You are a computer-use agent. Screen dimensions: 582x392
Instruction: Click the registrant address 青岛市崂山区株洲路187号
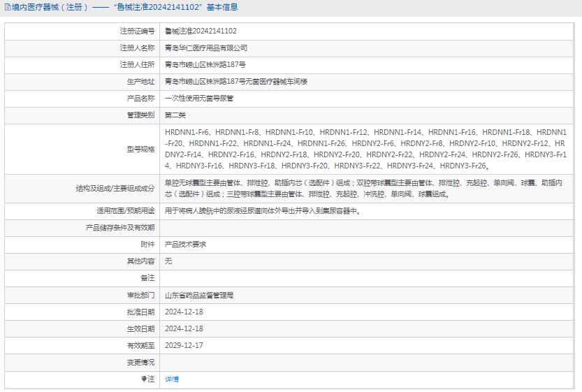pos(205,65)
